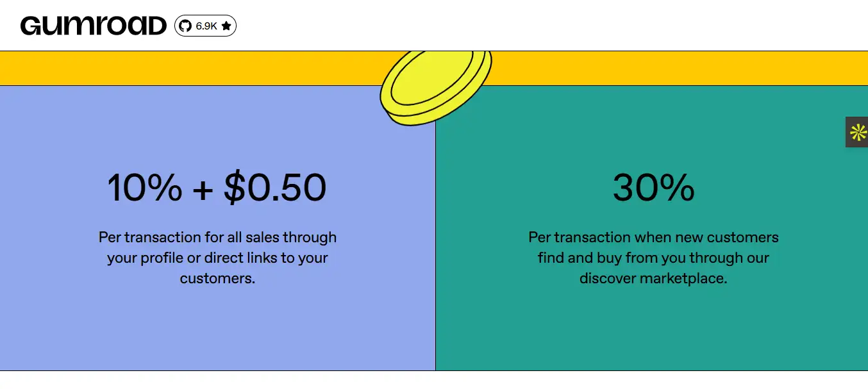Image resolution: width=868 pixels, height=389 pixels.
Task: Open the yellow asterisk widget on right edge
Action: (x=858, y=133)
